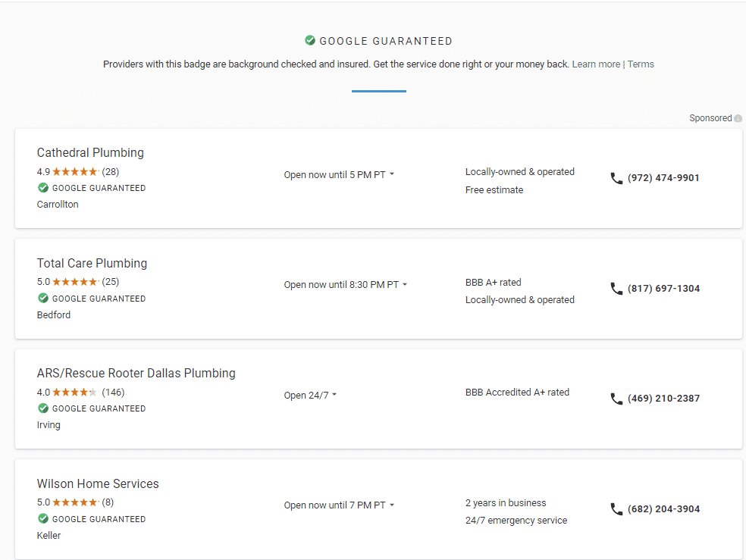746x560 pixels.
Task: Expand hours 'Open now until 8:30 PM PT'
Action: click(346, 285)
